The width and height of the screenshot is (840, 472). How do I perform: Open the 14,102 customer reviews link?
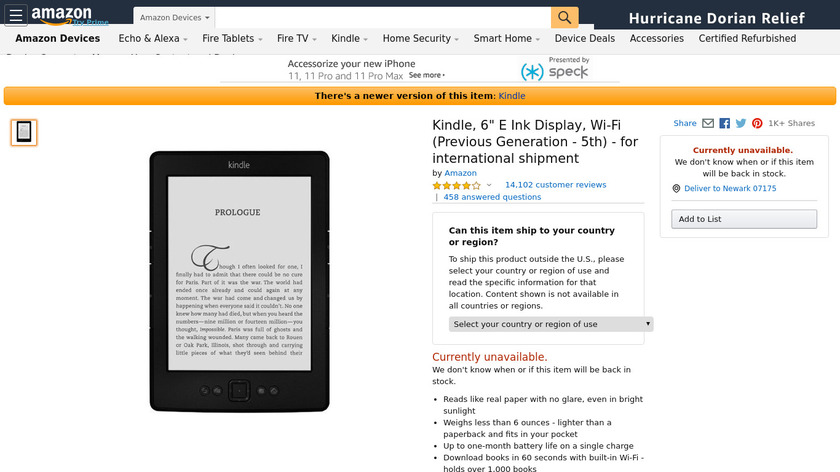pyautogui.click(x=556, y=185)
